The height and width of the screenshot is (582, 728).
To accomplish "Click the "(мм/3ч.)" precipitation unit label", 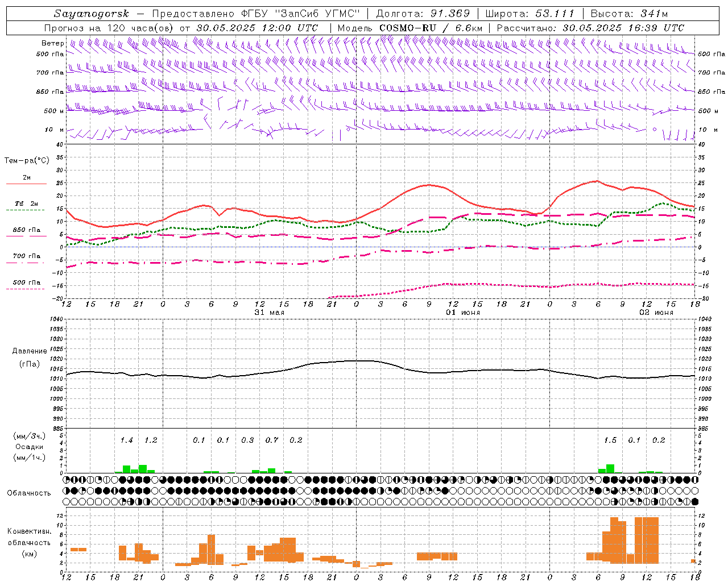I will [30, 436].
